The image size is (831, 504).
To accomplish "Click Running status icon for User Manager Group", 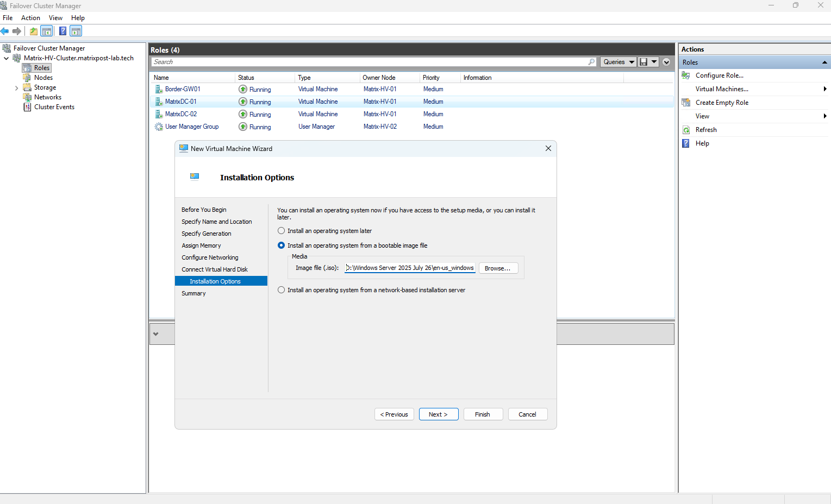I will (243, 127).
